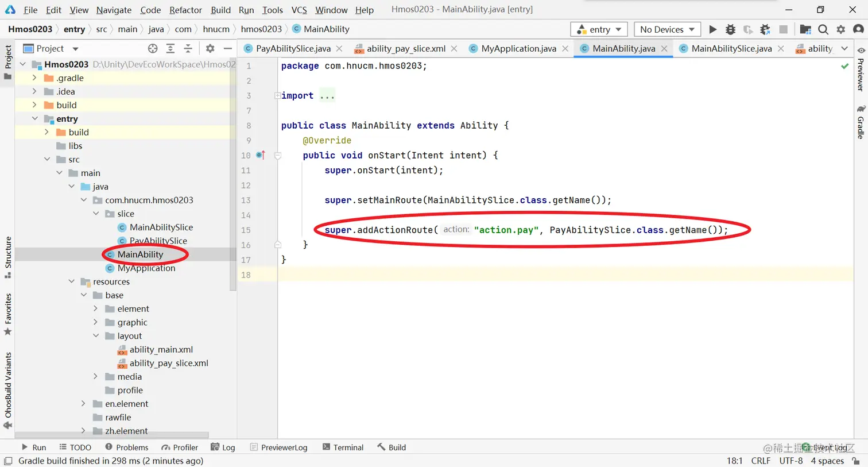Open Project view mode dropdown
The height and width of the screenshot is (467, 868).
[x=75, y=49]
